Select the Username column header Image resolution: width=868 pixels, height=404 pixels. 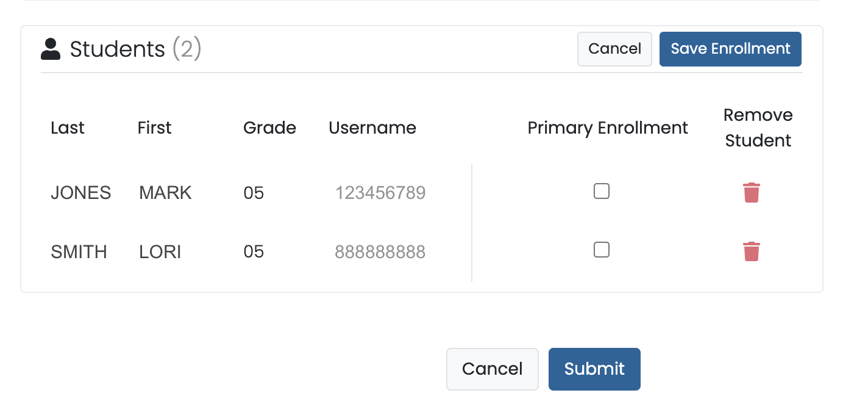372,128
